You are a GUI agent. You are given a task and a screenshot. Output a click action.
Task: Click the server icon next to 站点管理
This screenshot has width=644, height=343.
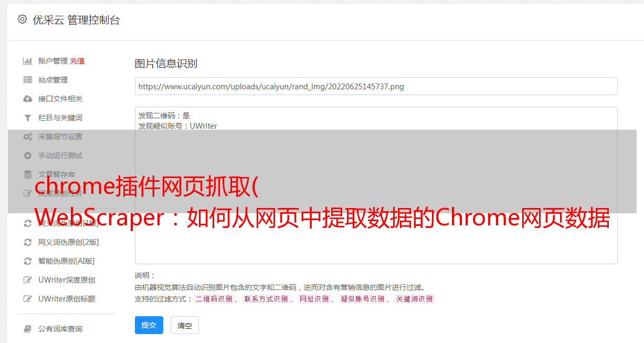[28, 80]
